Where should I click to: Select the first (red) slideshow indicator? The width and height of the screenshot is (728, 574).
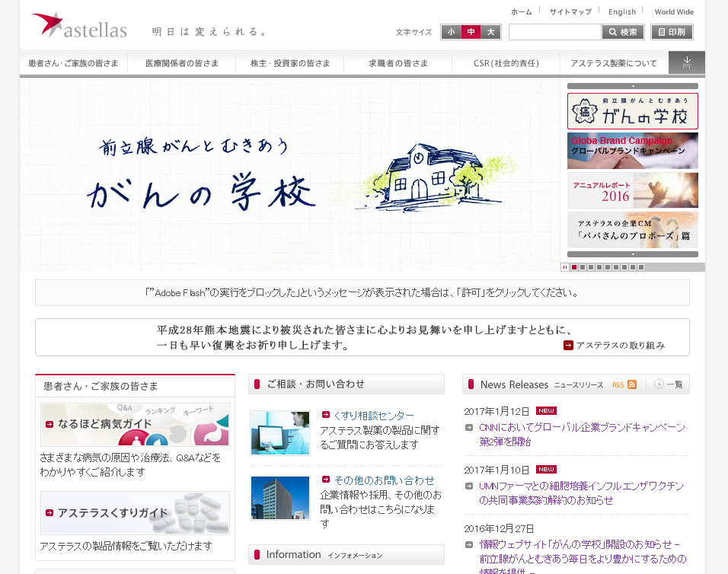(574, 267)
